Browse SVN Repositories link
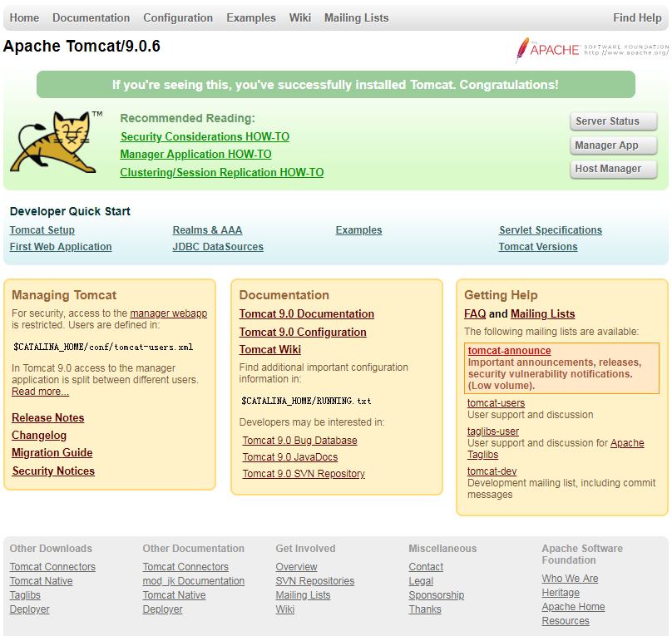This screenshot has height=636, width=672. click(x=315, y=581)
